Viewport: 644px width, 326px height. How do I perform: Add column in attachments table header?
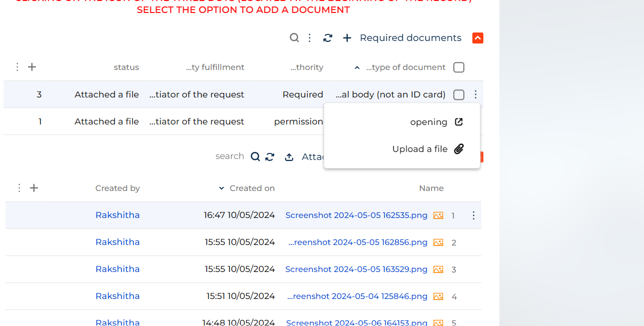pyautogui.click(x=34, y=188)
